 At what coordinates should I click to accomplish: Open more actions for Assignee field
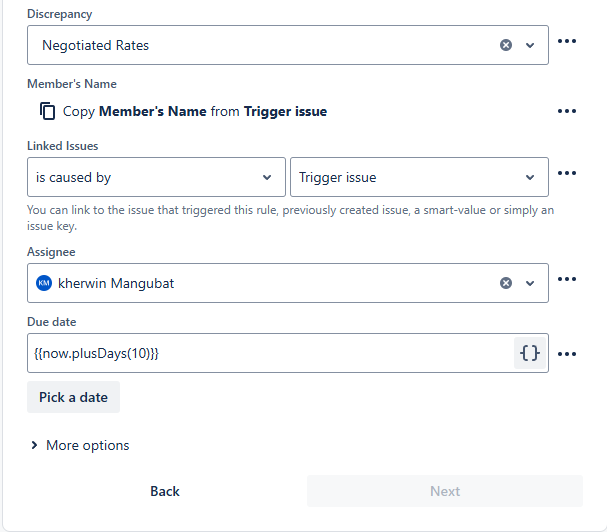pyautogui.click(x=567, y=279)
